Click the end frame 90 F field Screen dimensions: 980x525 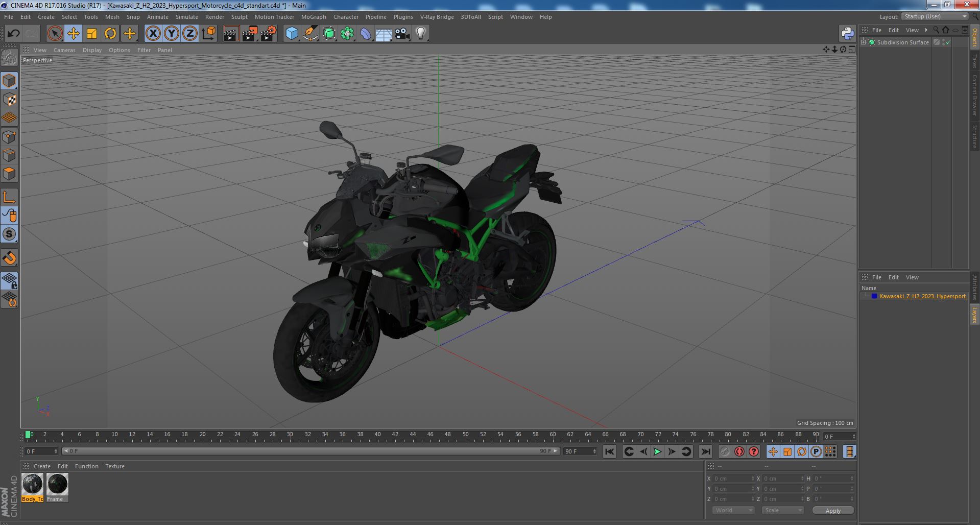click(x=580, y=451)
